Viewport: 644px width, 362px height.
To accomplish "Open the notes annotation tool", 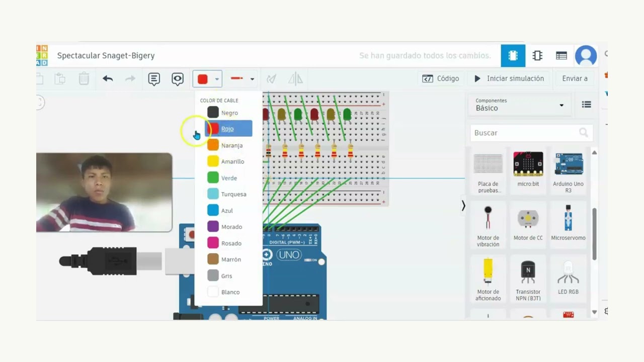I will coord(154,79).
